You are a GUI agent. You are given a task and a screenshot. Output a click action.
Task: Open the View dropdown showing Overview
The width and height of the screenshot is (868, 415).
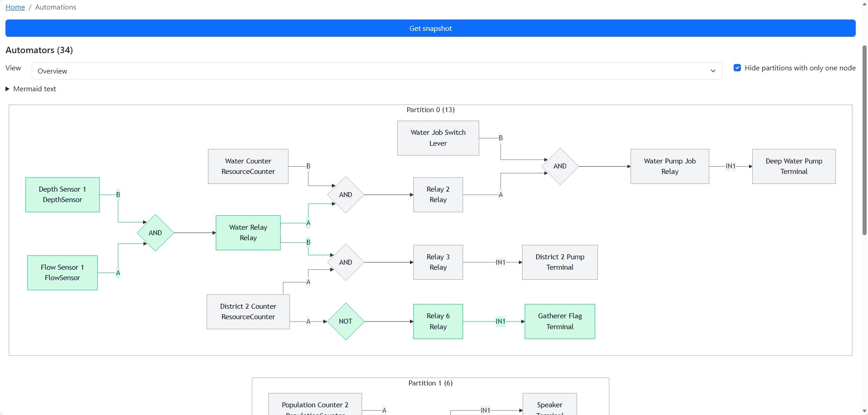[377, 71]
